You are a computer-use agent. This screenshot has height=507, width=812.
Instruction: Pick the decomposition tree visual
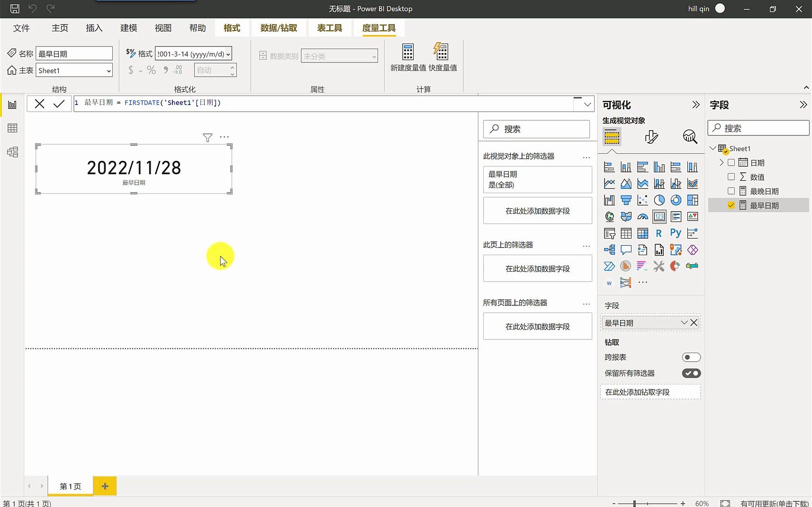click(609, 250)
